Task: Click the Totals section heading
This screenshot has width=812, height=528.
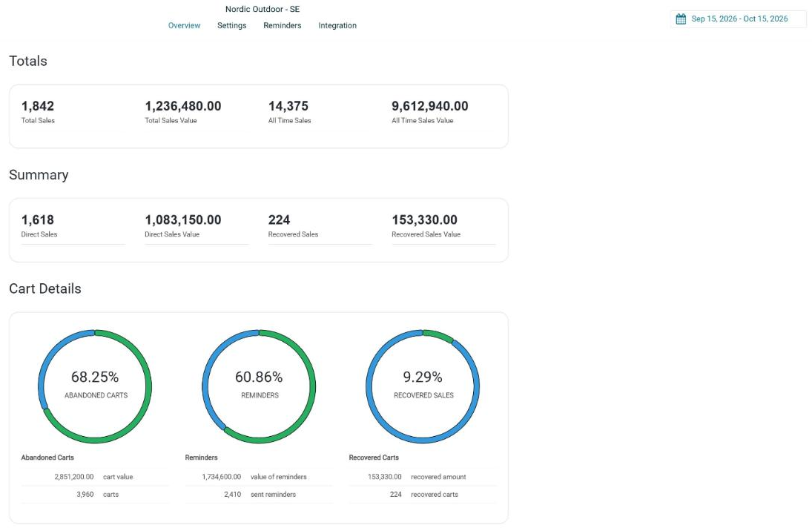Action: pos(28,61)
